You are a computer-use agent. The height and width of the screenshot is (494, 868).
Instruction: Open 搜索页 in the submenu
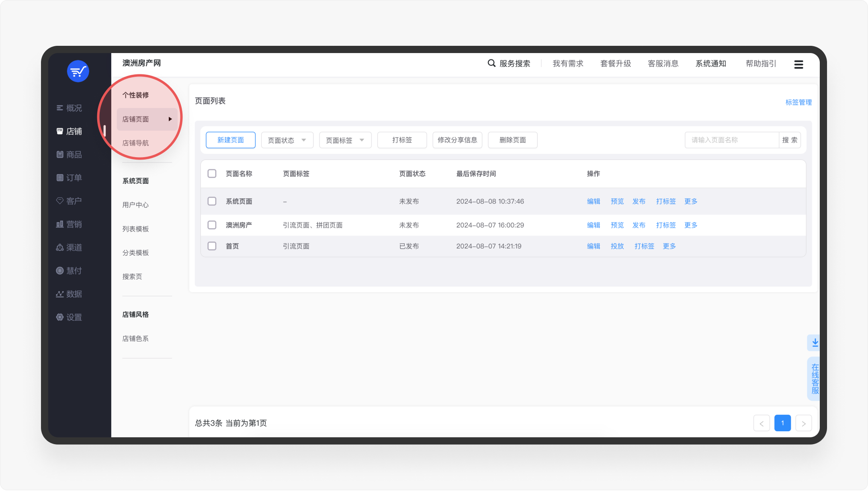coord(132,276)
